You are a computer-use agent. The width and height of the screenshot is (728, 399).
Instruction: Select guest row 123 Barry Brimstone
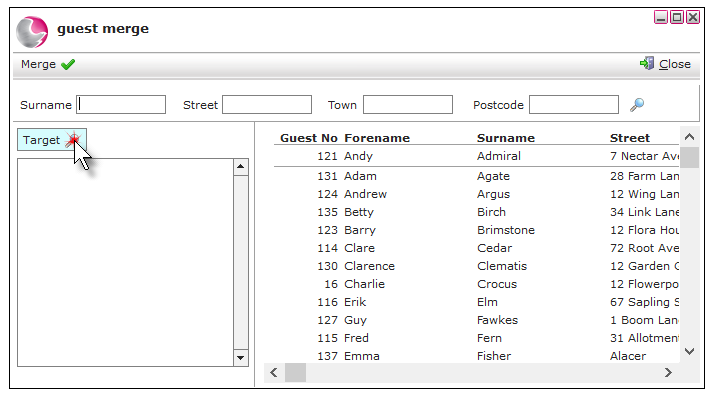pyautogui.click(x=476, y=230)
